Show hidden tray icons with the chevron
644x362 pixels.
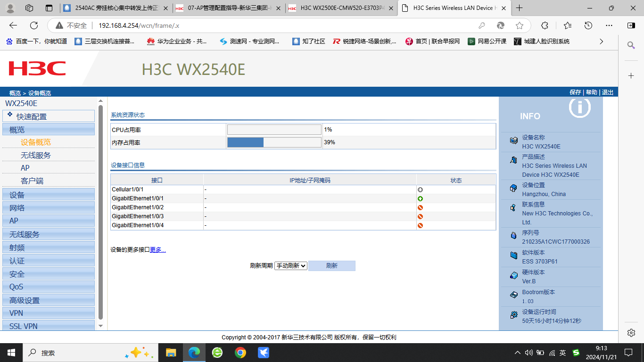coord(518,353)
